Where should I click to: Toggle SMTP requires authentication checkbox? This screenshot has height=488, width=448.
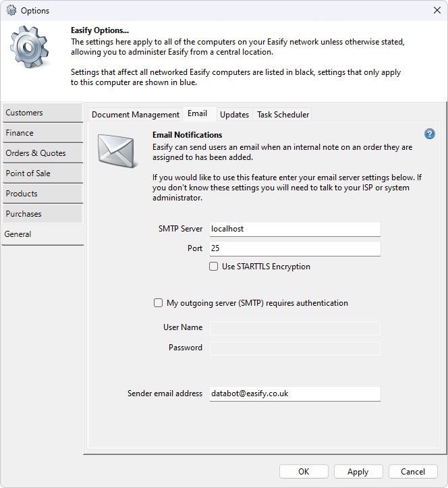(x=158, y=303)
